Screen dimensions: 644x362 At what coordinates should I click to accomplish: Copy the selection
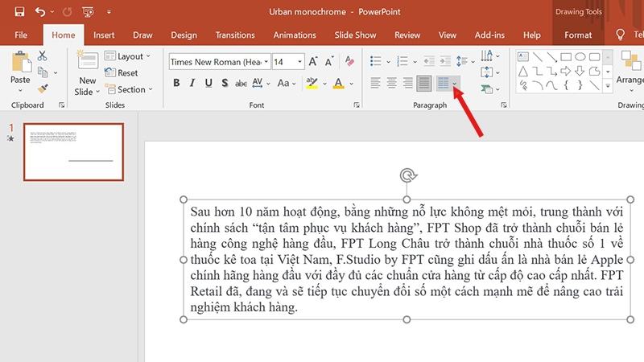[43, 72]
